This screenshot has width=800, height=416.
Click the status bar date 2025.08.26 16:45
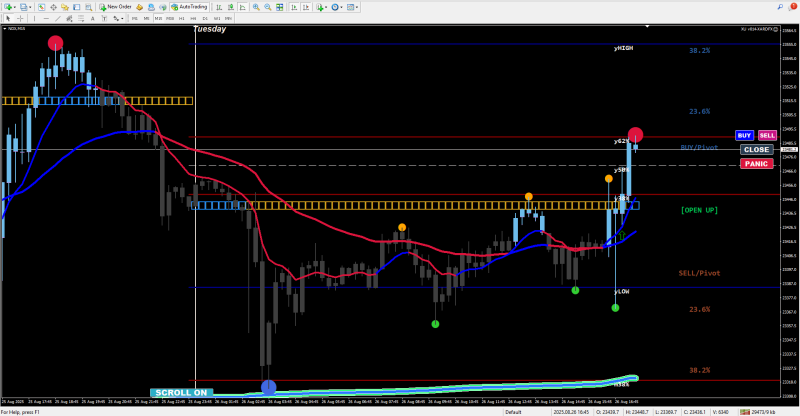click(x=570, y=412)
